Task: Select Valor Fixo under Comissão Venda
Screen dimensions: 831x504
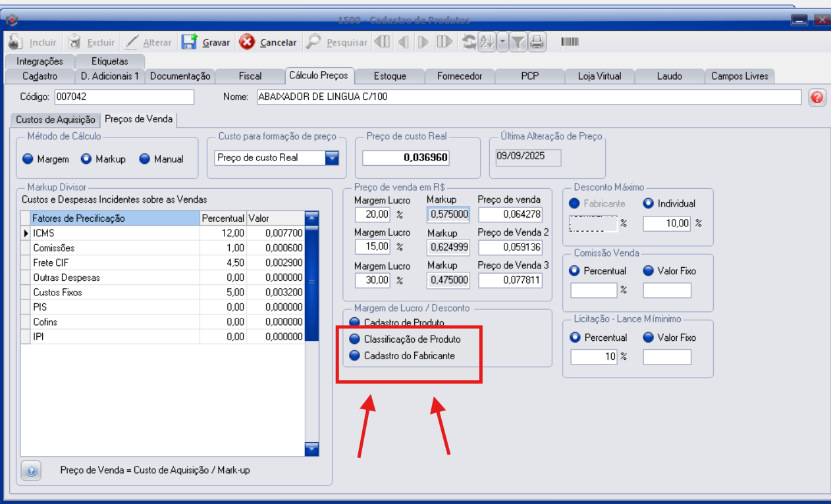Action: pyautogui.click(x=648, y=271)
